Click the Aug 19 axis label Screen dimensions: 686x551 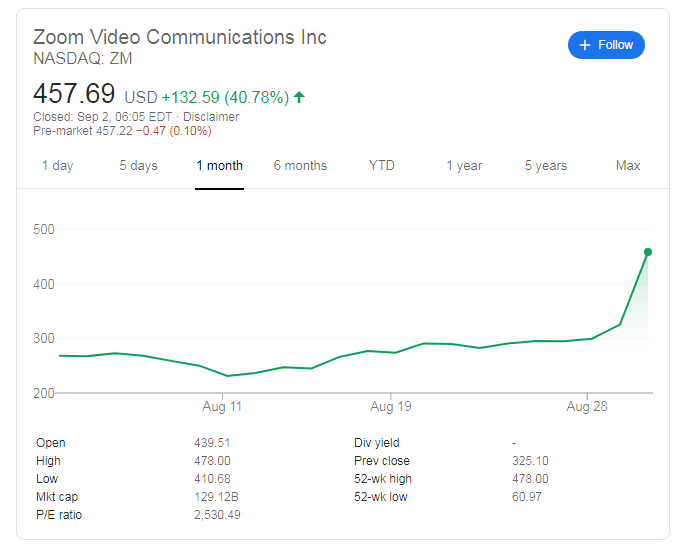tap(390, 407)
